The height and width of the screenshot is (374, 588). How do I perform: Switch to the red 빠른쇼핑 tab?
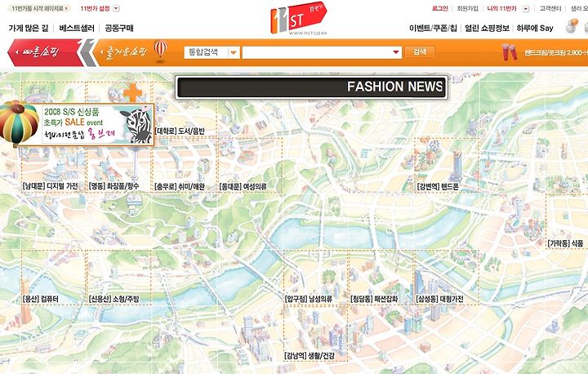[x=45, y=52]
